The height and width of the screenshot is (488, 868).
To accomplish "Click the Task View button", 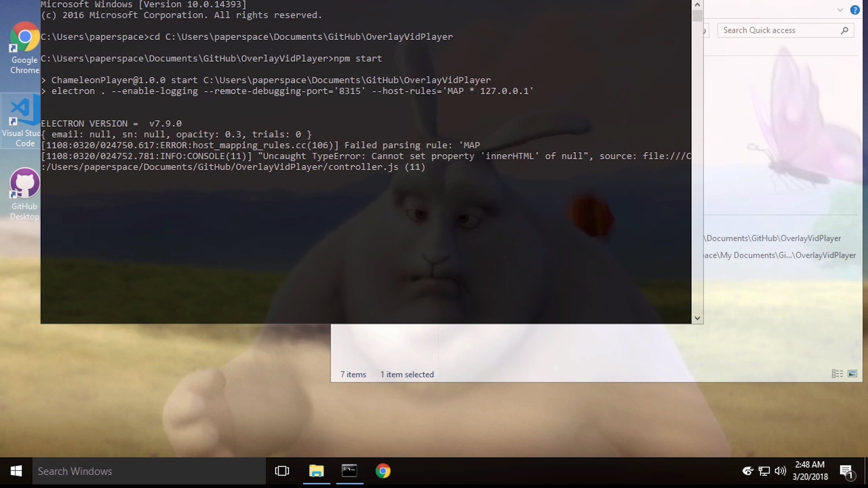I will [x=282, y=471].
